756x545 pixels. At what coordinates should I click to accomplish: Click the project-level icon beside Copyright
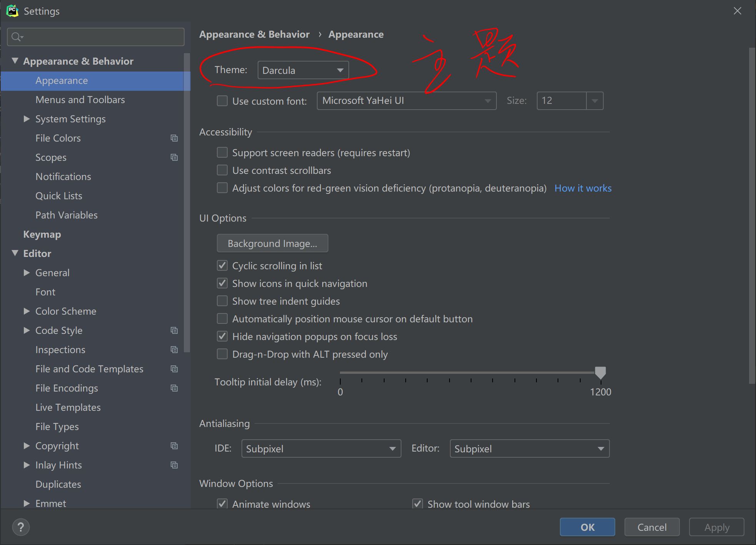point(174,446)
